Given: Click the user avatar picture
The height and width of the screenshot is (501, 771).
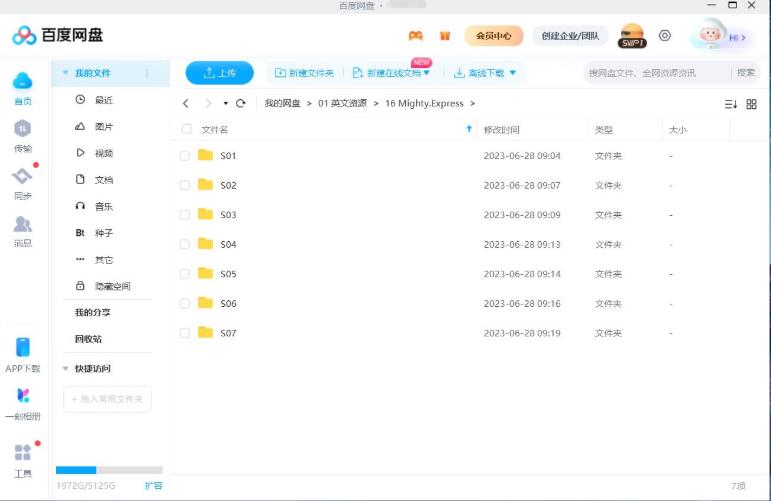Looking at the screenshot, I should point(710,34).
